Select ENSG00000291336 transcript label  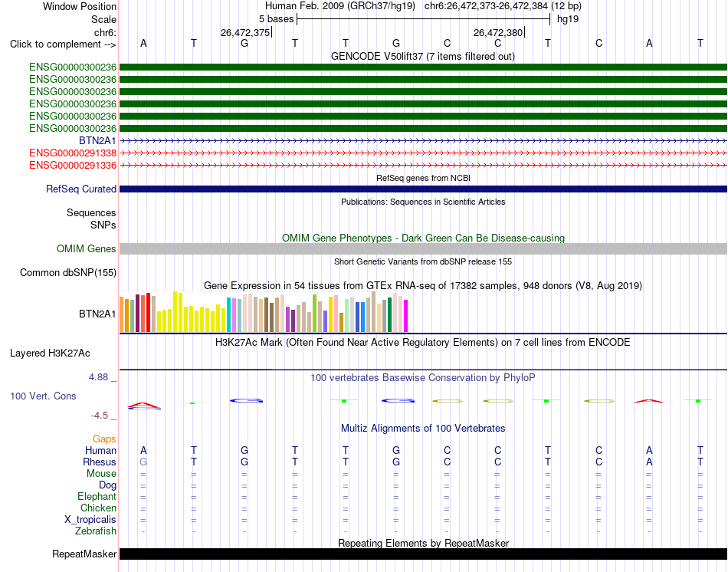pos(73,165)
